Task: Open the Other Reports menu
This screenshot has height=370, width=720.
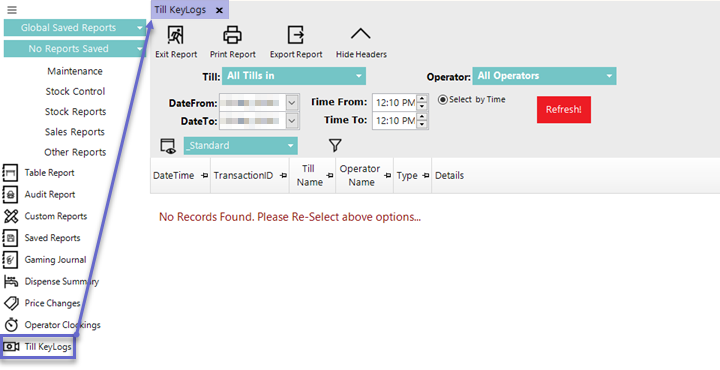Action: tap(75, 152)
